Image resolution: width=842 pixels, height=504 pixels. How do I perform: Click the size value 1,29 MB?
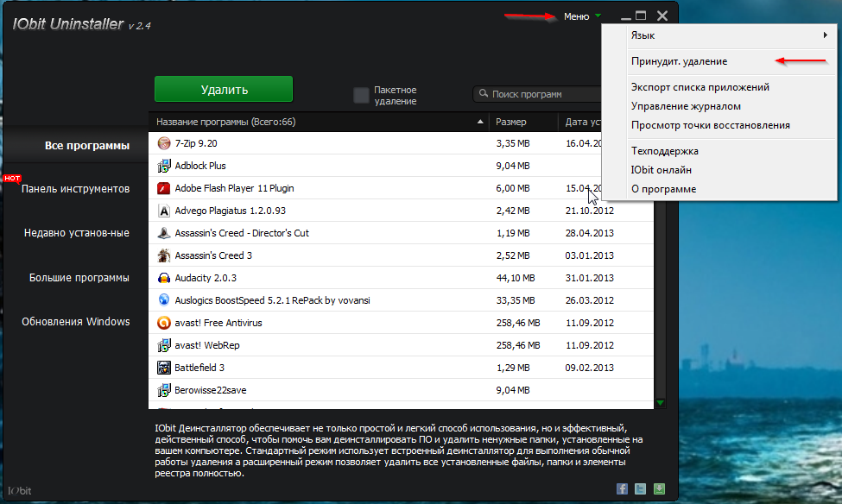coord(513,368)
